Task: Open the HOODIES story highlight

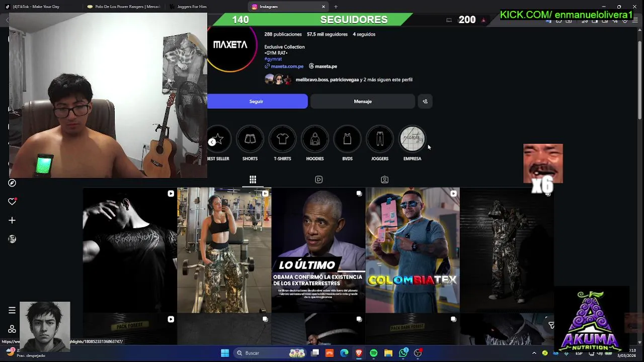Action: (x=315, y=143)
